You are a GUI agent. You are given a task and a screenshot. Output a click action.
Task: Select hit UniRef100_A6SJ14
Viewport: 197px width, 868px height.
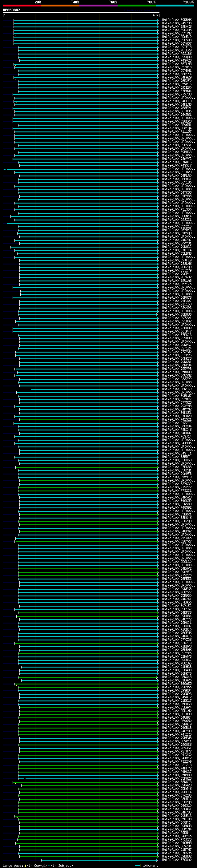click(x=177, y=436)
